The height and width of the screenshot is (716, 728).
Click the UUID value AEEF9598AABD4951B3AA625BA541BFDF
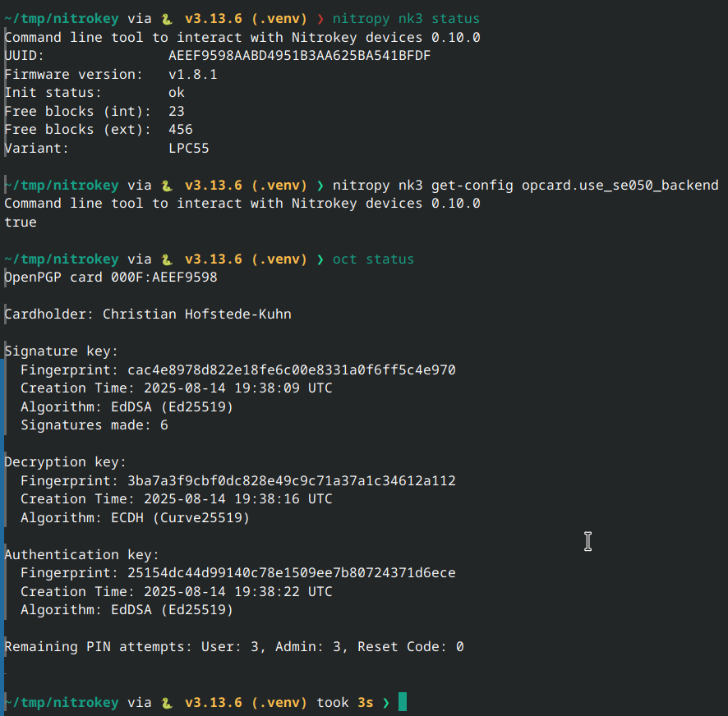coord(299,56)
